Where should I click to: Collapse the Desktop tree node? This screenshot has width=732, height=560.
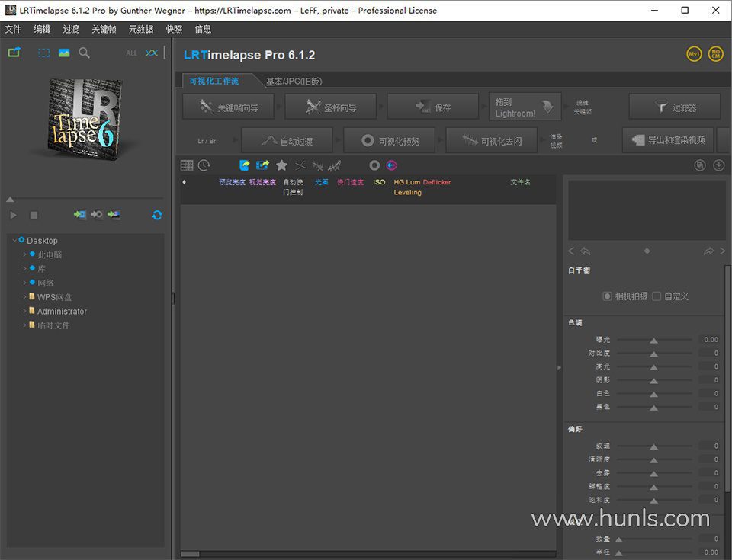14,240
